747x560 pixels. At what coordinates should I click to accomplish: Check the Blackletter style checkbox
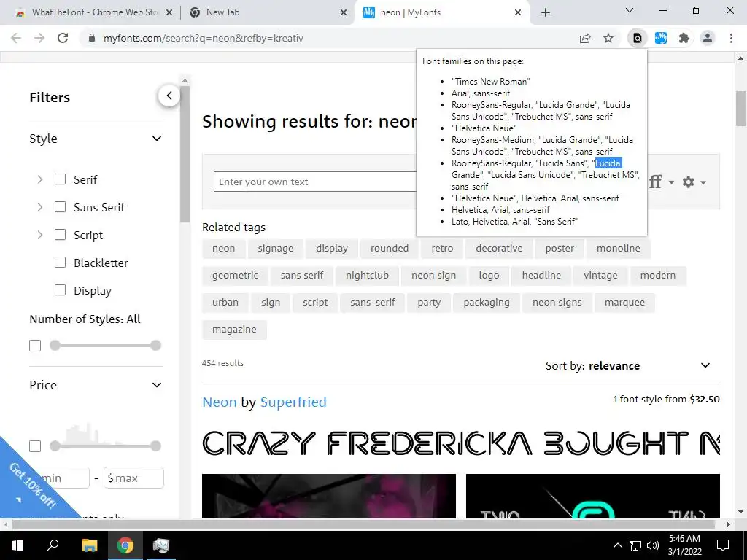(x=60, y=262)
